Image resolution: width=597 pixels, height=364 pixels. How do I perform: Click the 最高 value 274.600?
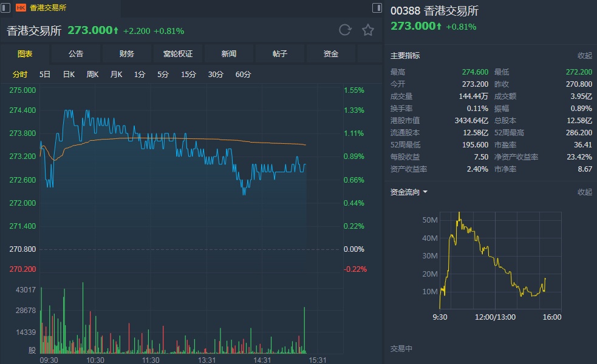pyautogui.click(x=475, y=72)
